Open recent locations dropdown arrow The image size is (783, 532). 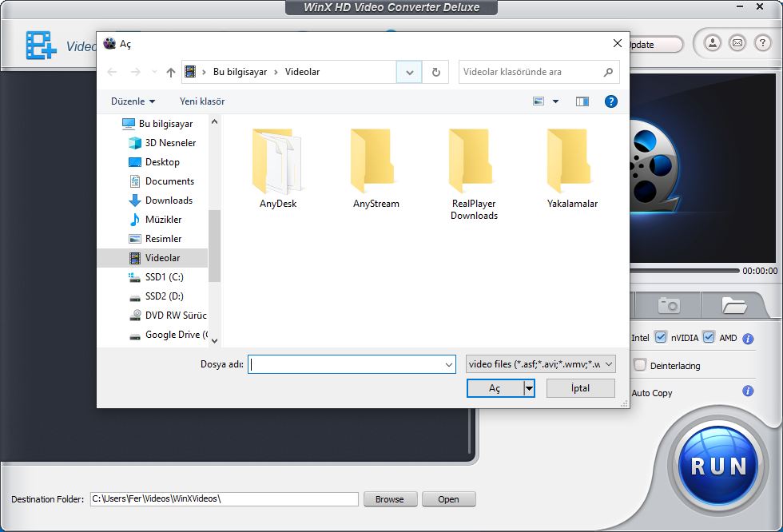click(154, 73)
